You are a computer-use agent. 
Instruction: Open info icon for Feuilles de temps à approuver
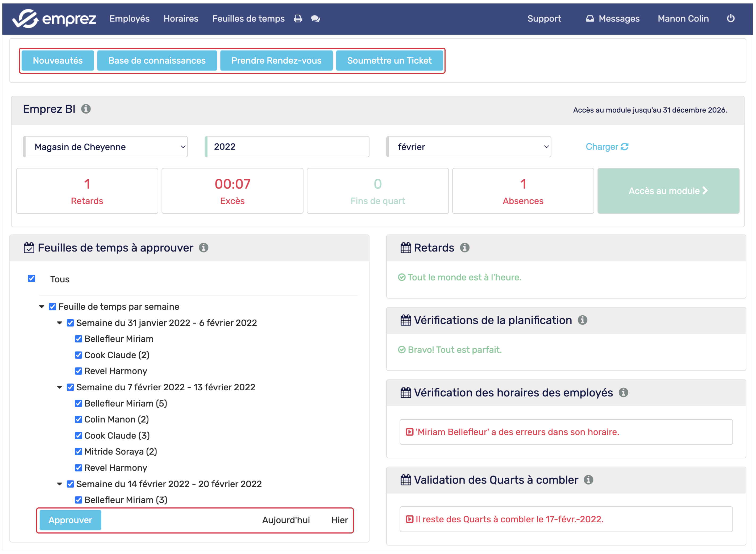[203, 247]
